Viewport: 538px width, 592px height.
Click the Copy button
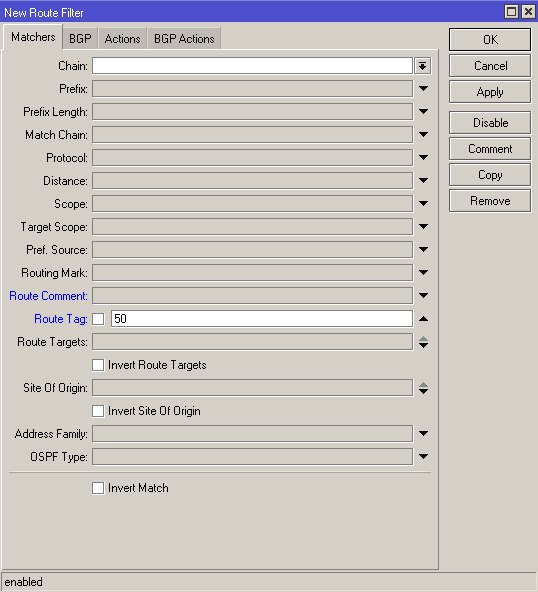(490, 175)
